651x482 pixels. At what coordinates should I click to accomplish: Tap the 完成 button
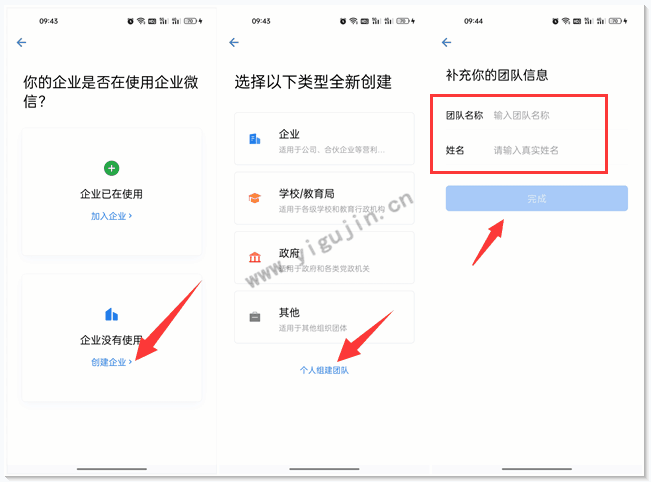coord(537,198)
